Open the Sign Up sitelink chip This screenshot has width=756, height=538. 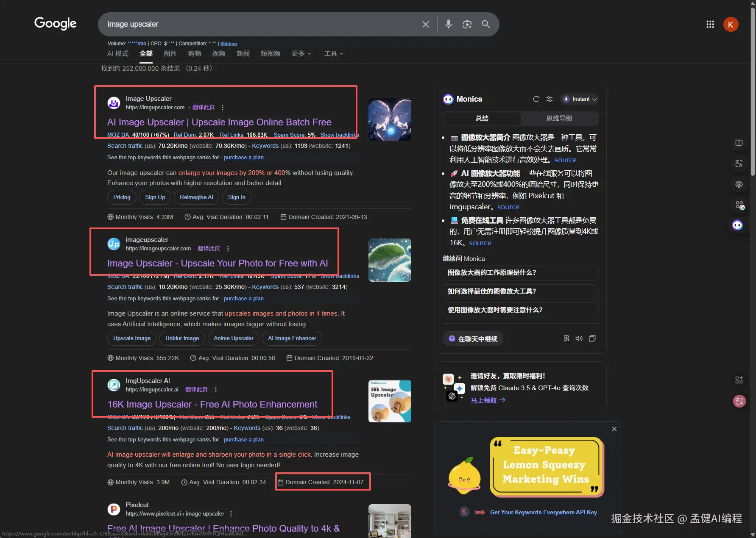tap(155, 197)
